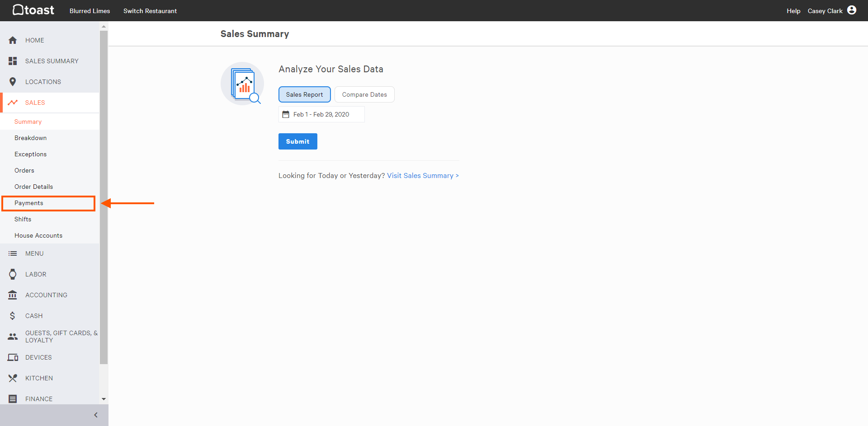Open the Sales Summary grid icon
The width and height of the screenshot is (868, 426).
point(13,61)
